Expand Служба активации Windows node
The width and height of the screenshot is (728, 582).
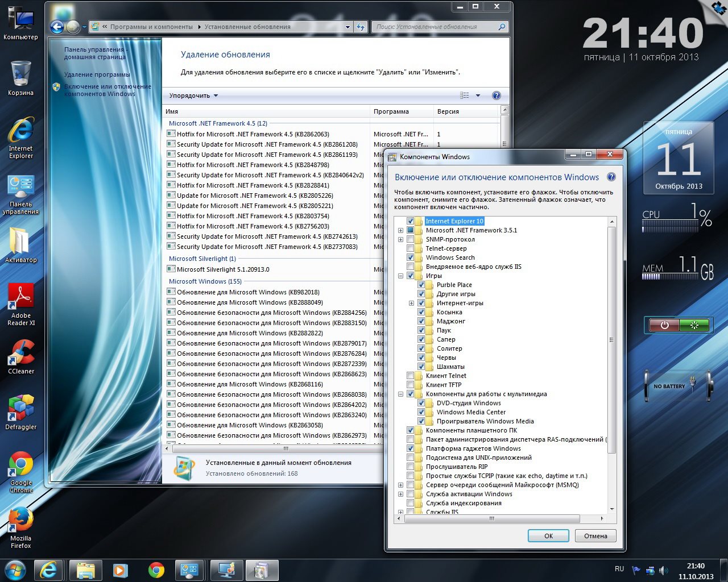(x=400, y=494)
